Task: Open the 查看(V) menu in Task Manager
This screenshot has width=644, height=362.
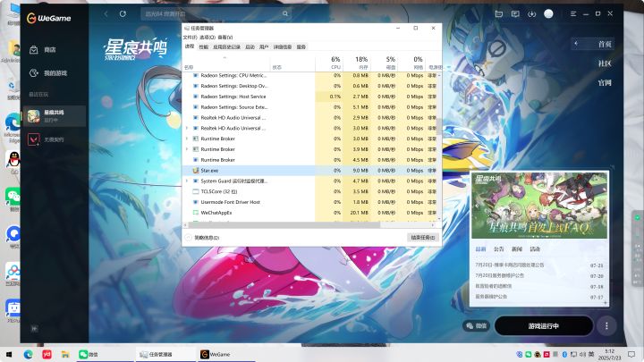Action: 225,38
